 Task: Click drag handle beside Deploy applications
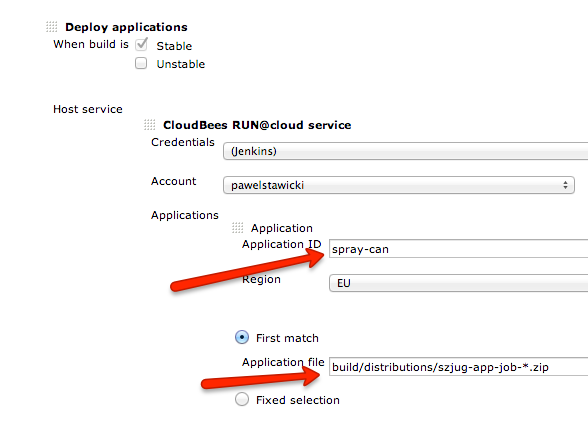[52, 27]
